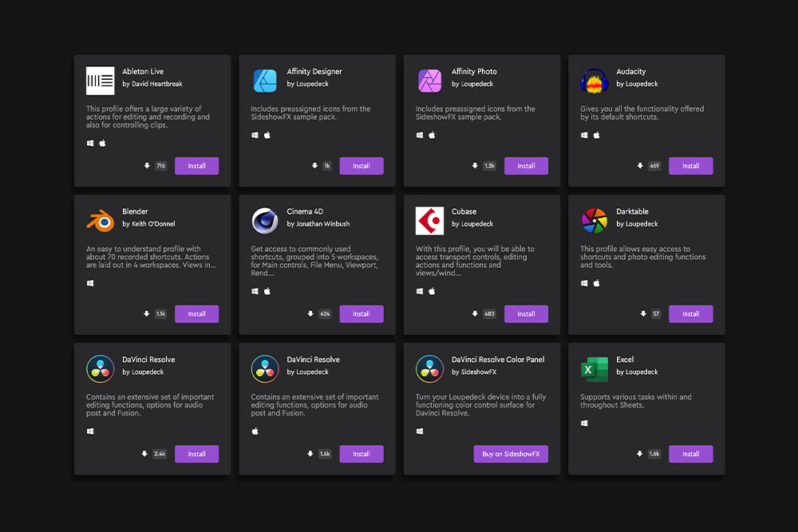Viewport: 798px width, 532px height.
Task: Click the Affinity Photo logo icon
Action: 429,81
